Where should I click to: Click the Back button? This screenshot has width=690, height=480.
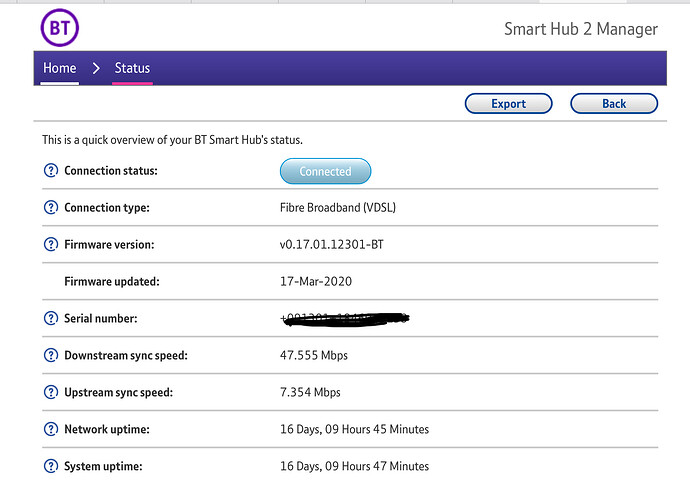[x=614, y=104]
